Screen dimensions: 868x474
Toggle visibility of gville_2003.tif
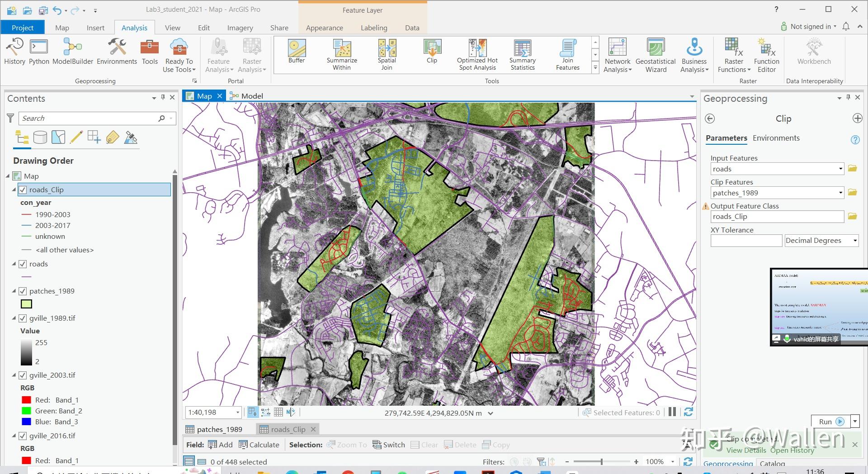point(23,375)
